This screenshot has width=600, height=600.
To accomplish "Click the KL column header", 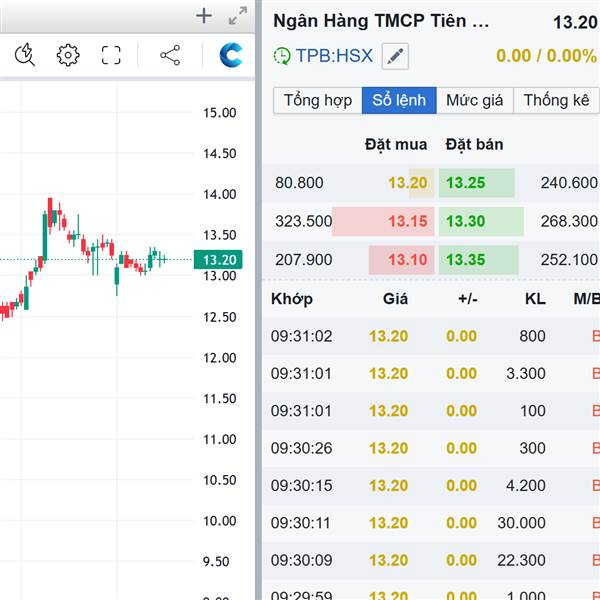I will [x=535, y=299].
